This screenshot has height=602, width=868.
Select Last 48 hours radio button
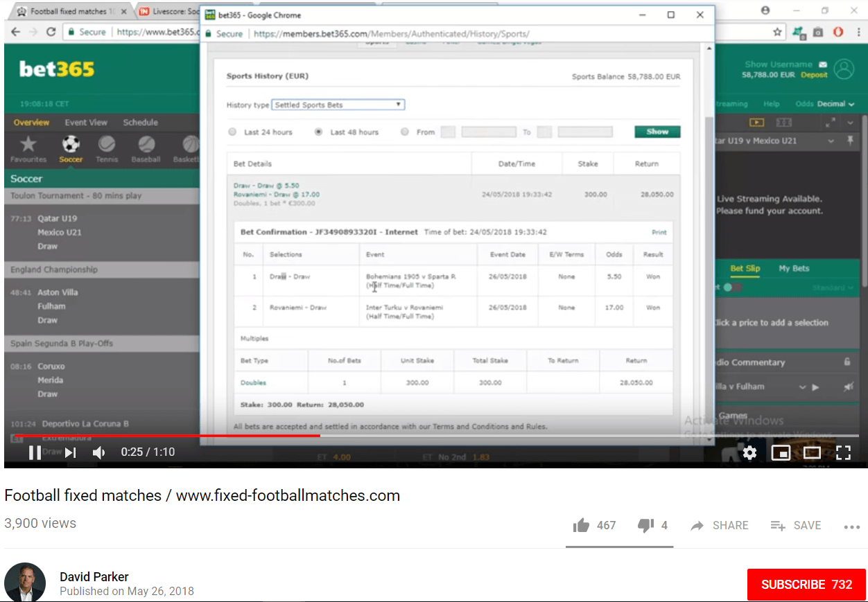[x=319, y=132]
